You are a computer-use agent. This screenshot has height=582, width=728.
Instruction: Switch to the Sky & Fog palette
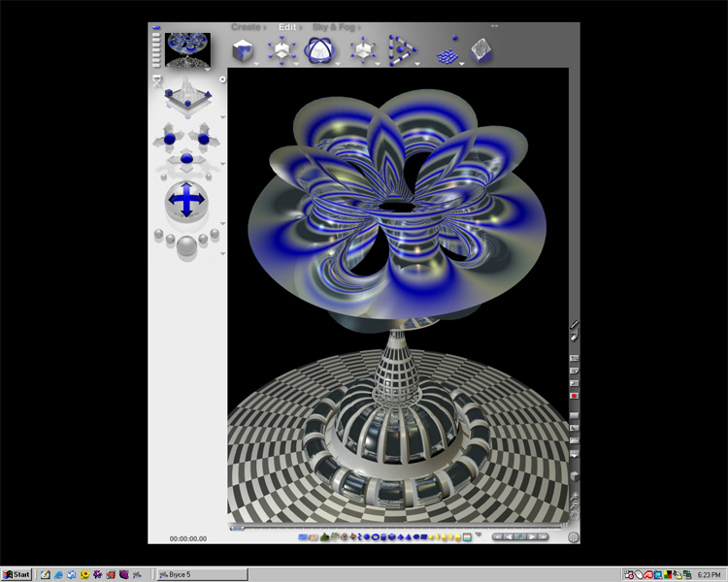click(334, 27)
